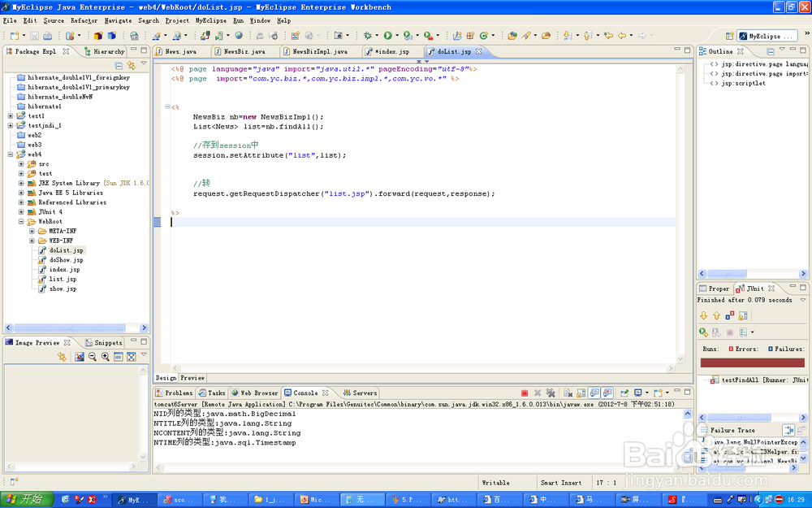812x508 pixels.
Task: Click the Save icon in the main toolbar
Action: coord(34,36)
